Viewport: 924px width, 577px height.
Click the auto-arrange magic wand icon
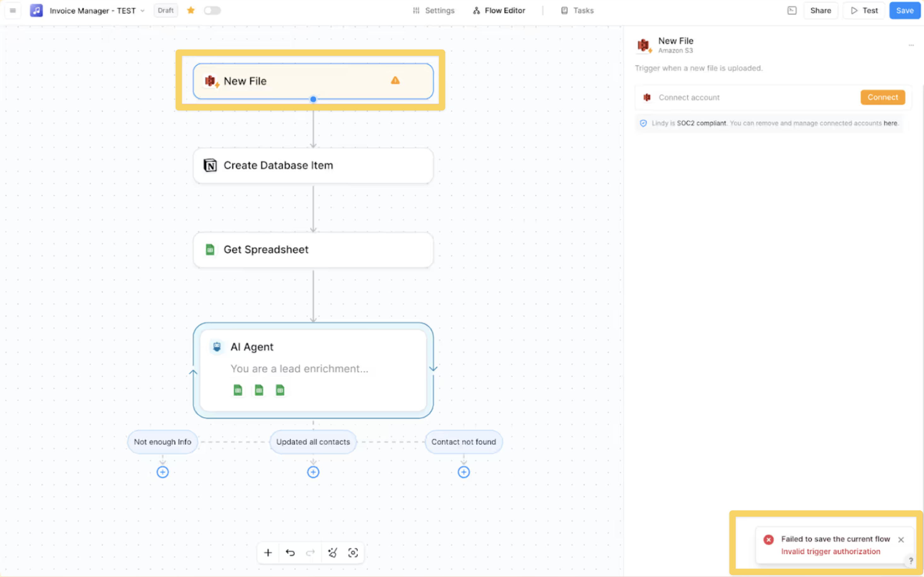(332, 553)
